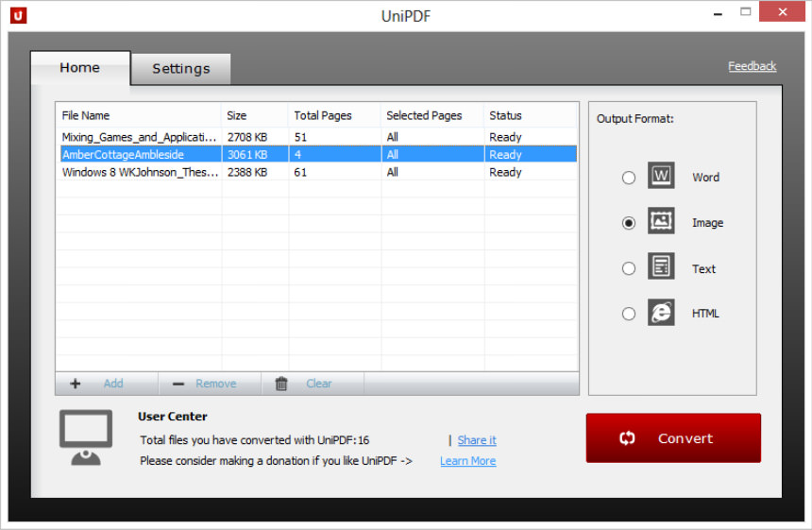The height and width of the screenshot is (530, 812).
Task: Click the HTML format icon
Action: 661,313
